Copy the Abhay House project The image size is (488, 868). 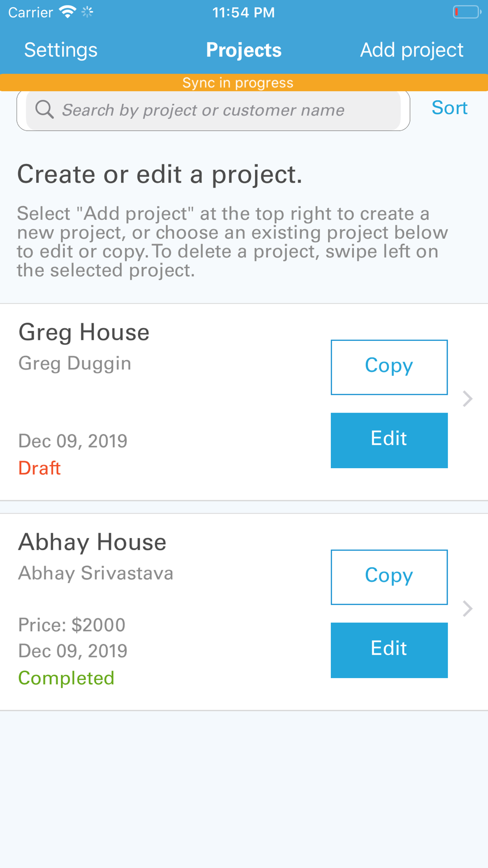click(389, 577)
